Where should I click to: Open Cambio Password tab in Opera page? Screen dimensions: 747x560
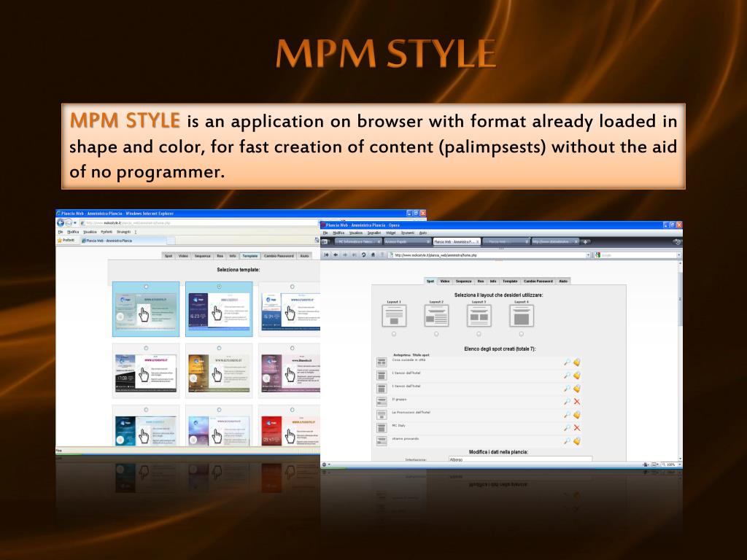pos(538,281)
